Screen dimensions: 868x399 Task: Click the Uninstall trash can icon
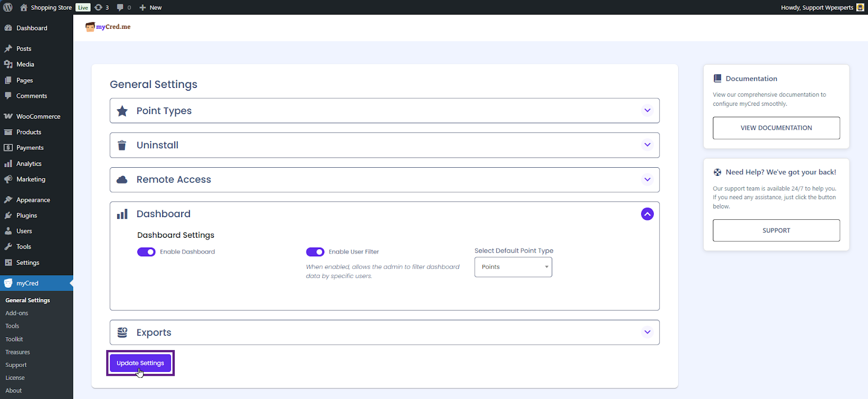point(122,145)
